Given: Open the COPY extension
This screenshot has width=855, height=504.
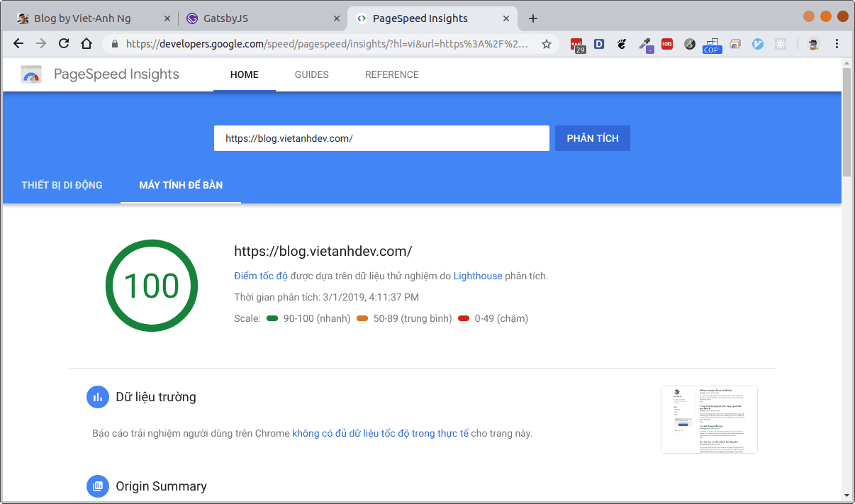Looking at the screenshot, I should click(x=712, y=44).
